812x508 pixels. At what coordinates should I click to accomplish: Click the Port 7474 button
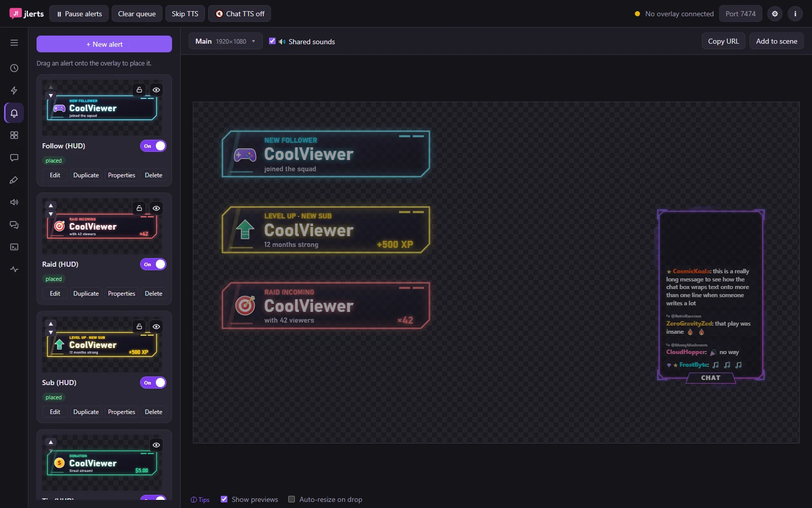click(x=740, y=14)
